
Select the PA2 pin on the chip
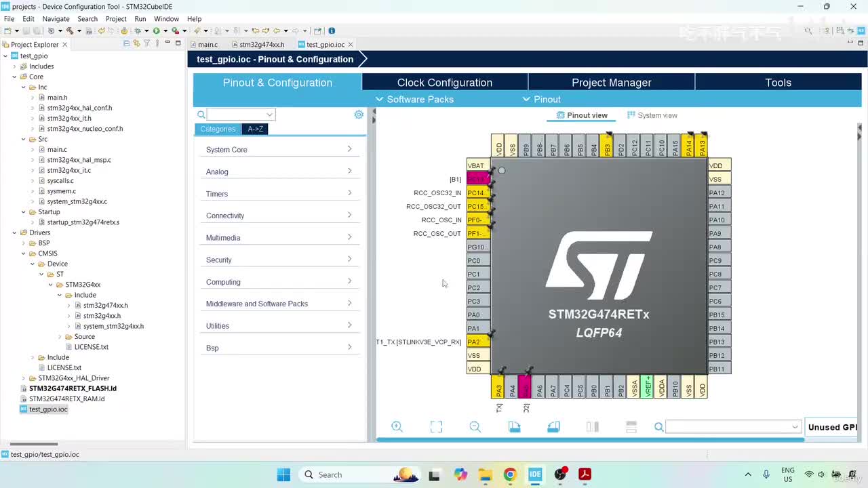coord(477,342)
